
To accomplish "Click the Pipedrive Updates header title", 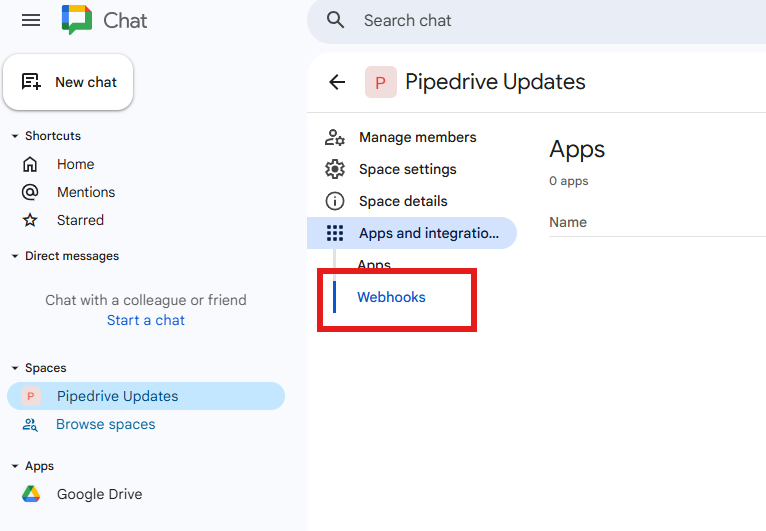I will click(495, 82).
